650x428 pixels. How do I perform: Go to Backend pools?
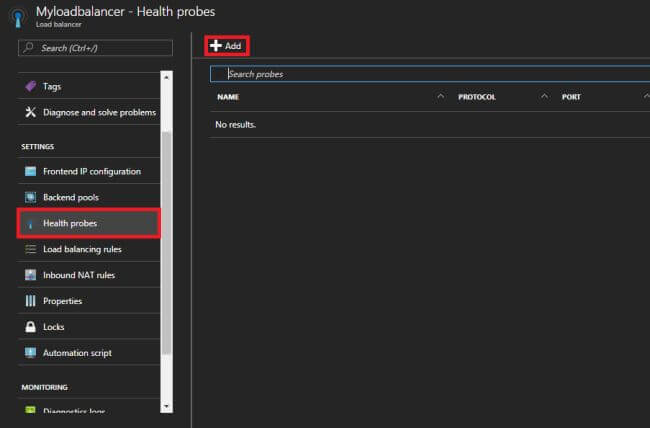(89, 197)
